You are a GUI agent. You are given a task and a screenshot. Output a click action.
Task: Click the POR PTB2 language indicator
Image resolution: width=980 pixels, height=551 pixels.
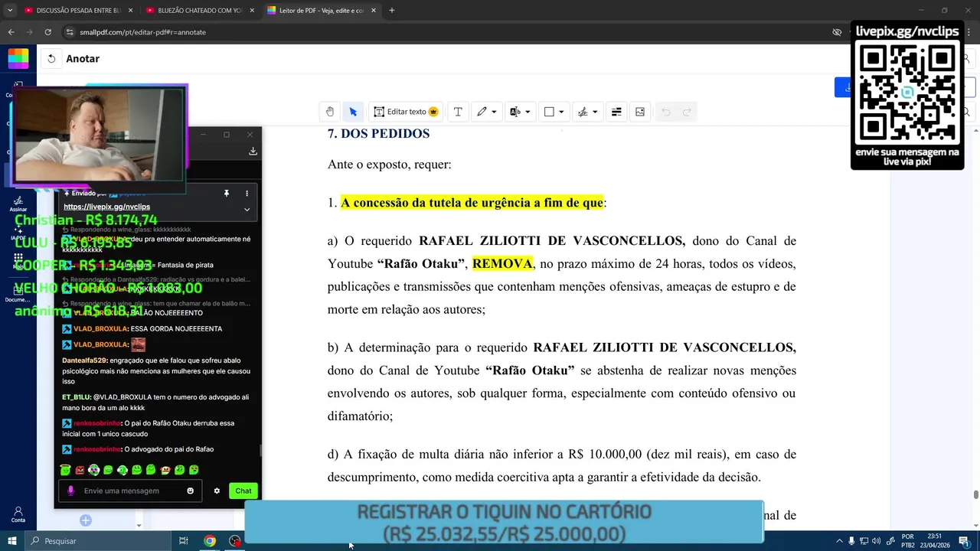click(908, 541)
